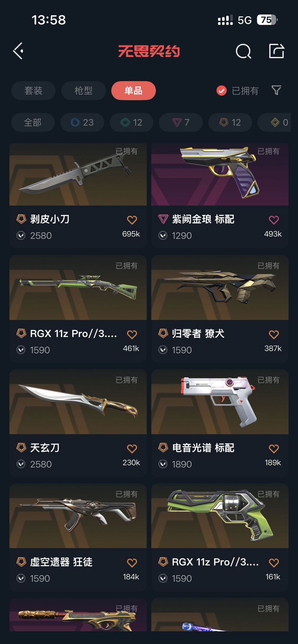The height and width of the screenshot is (644, 298).
Task: Open the 剥皮小刀 knife thumbnail
Action: point(78,174)
